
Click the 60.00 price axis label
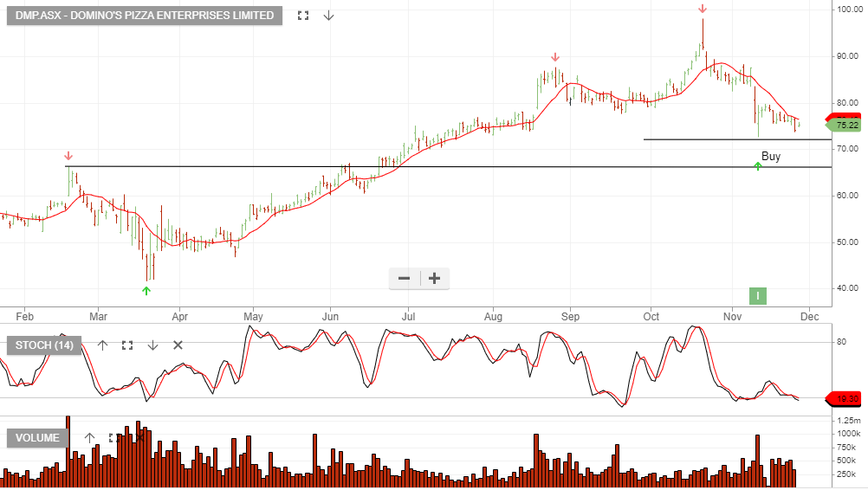[x=847, y=196]
